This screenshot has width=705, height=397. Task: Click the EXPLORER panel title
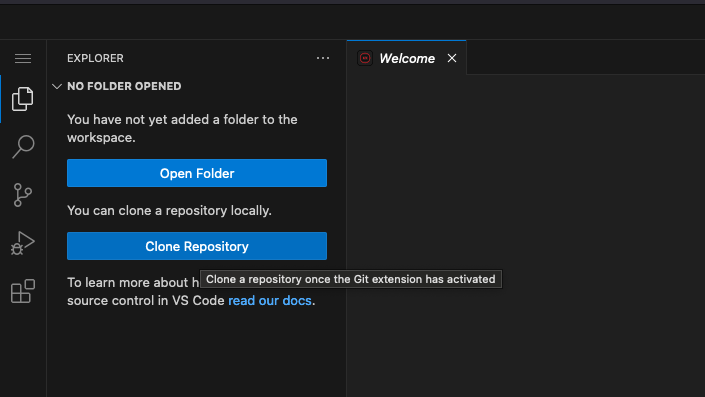[x=95, y=58]
